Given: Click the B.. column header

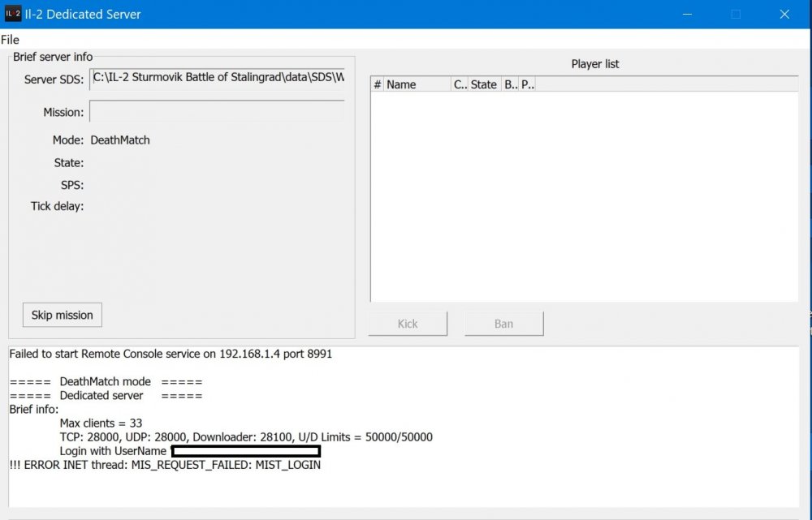Looking at the screenshot, I should 509,84.
